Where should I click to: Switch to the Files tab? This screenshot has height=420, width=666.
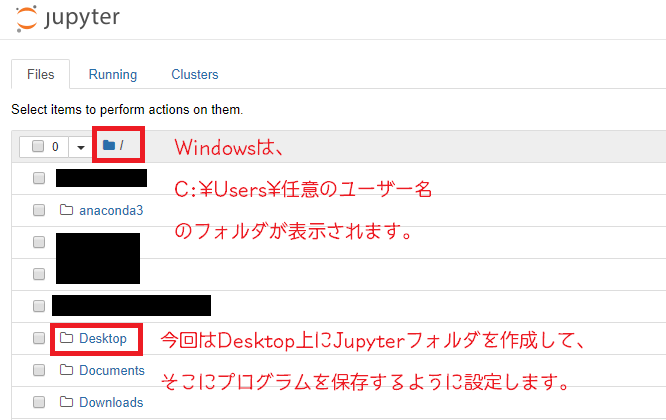coord(41,74)
